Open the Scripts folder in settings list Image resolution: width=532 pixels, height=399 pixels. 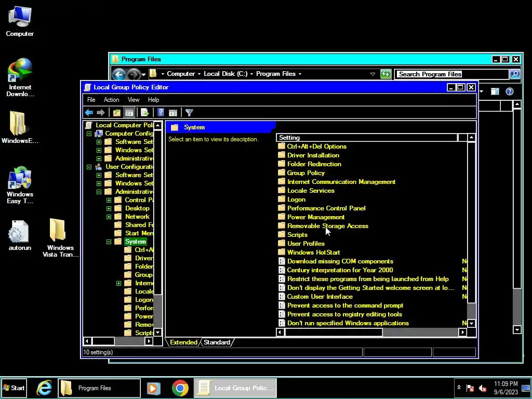click(x=297, y=235)
